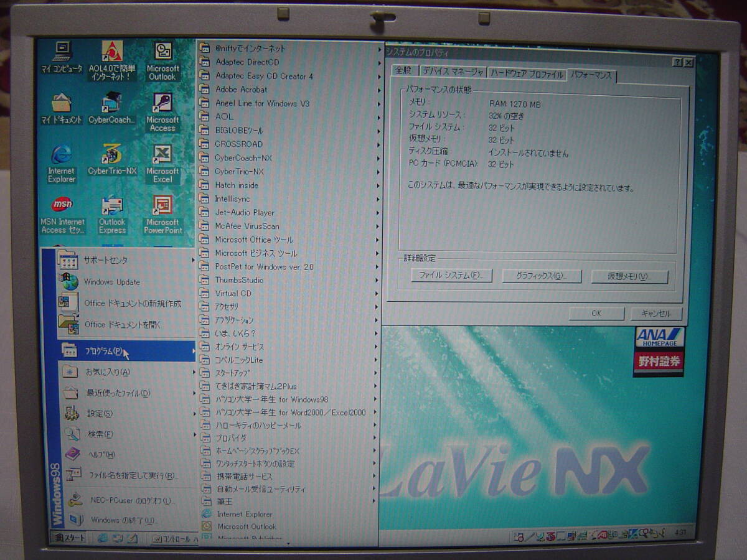
Task: Expand @niftyでインターネット program folder
Action: pyautogui.click(x=289, y=49)
